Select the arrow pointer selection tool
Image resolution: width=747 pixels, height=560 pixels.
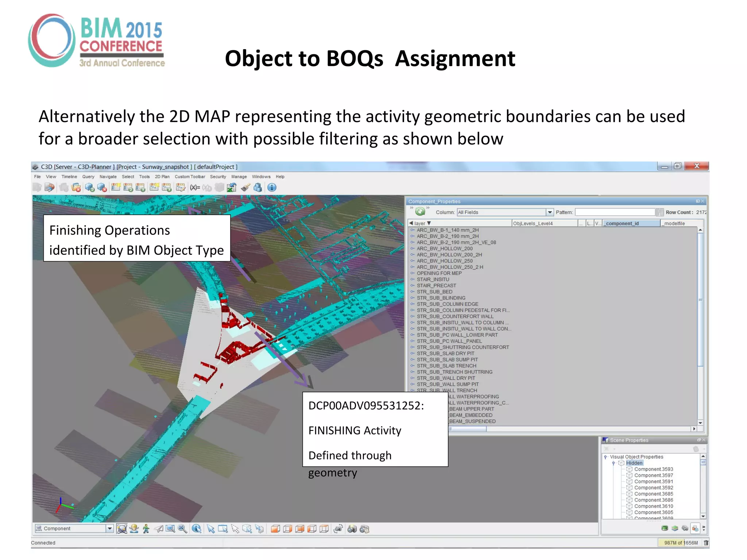pos(211,529)
